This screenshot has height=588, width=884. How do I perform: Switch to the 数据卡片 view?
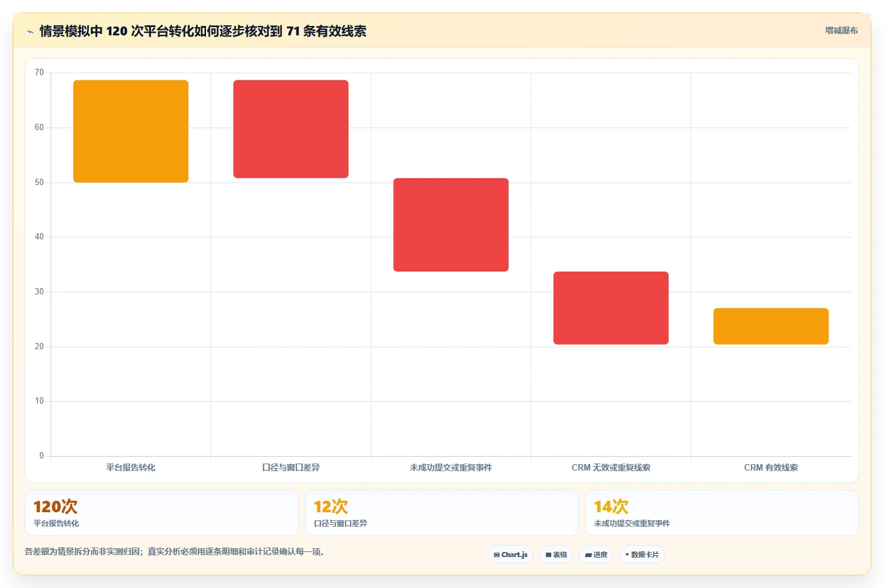coord(642,555)
